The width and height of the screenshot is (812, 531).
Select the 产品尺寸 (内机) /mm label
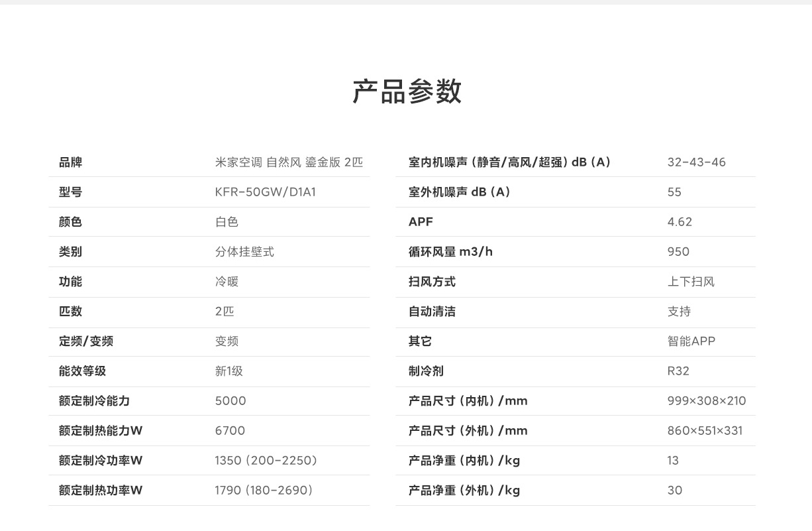click(x=468, y=401)
